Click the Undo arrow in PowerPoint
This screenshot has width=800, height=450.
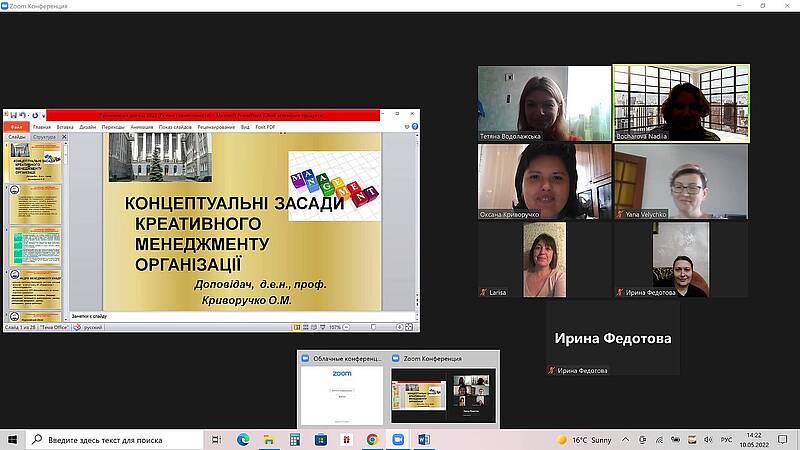[x=23, y=116]
